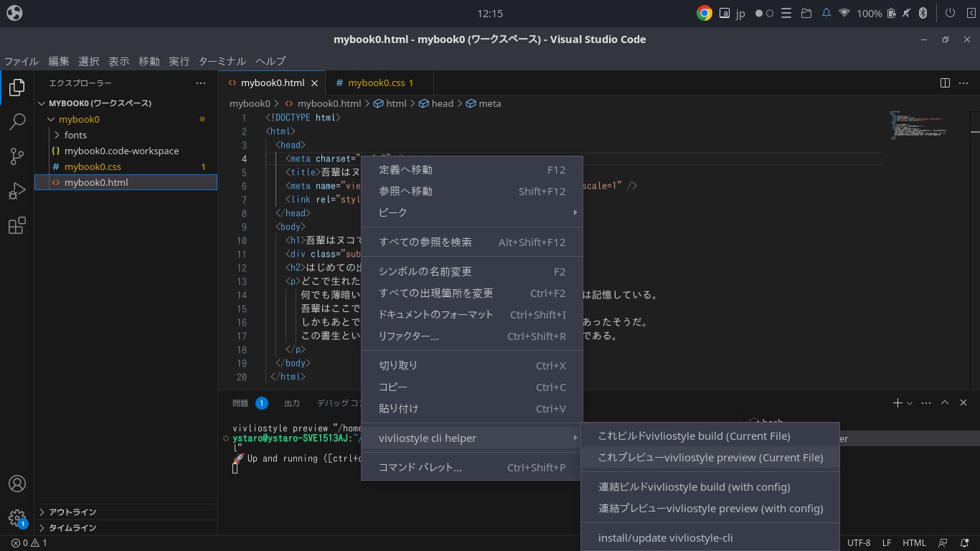Click the Chrome icon in system panel
The image size is (980, 551).
point(705,13)
